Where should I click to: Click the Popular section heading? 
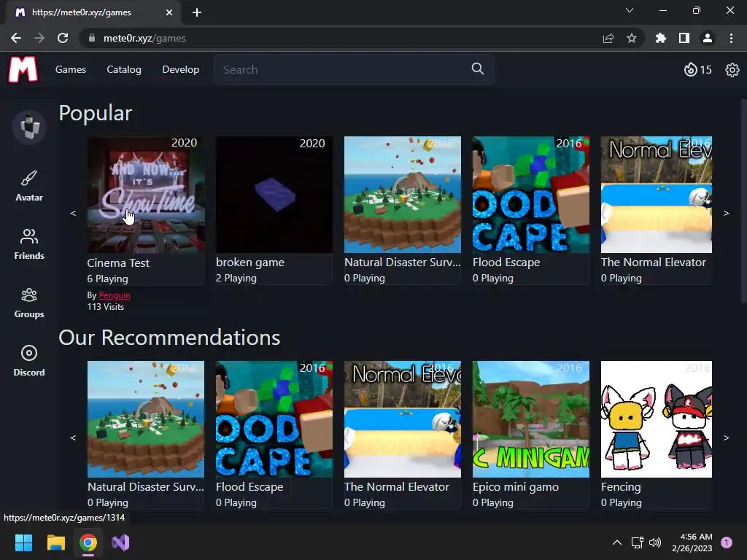[x=96, y=113]
